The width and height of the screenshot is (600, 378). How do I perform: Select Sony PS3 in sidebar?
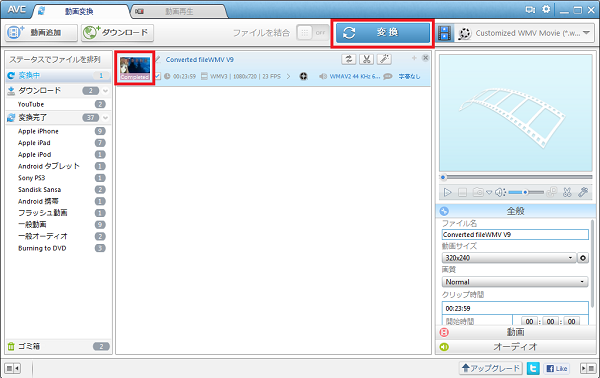[x=58, y=178]
